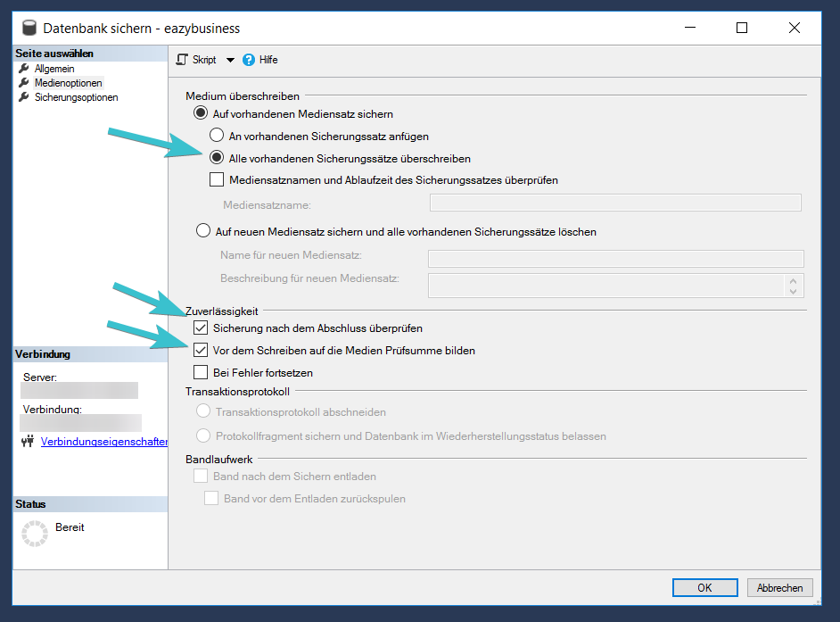840x622 pixels.
Task: Click the description field scroll-down arrow
Action: coord(793,290)
